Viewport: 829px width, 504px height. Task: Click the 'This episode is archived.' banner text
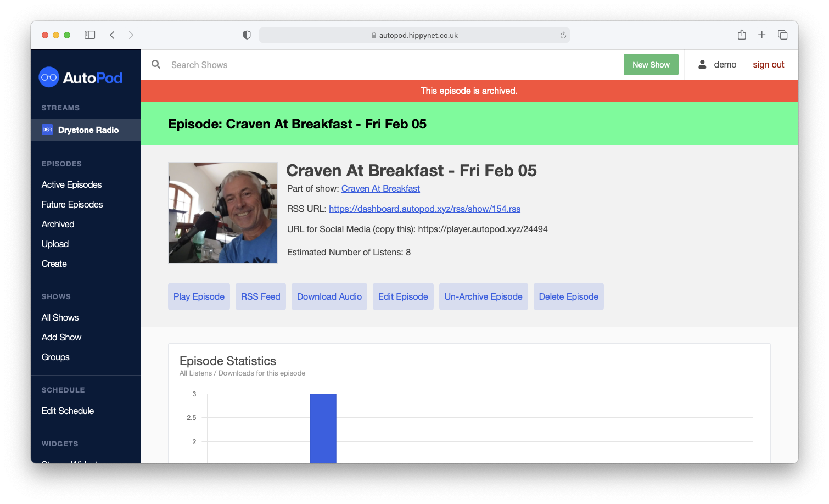coord(469,91)
